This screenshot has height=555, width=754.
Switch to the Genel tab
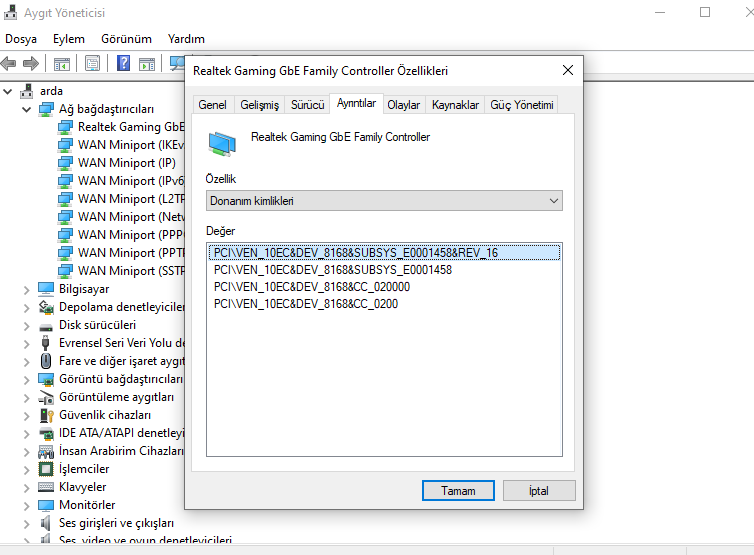pos(213,105)
